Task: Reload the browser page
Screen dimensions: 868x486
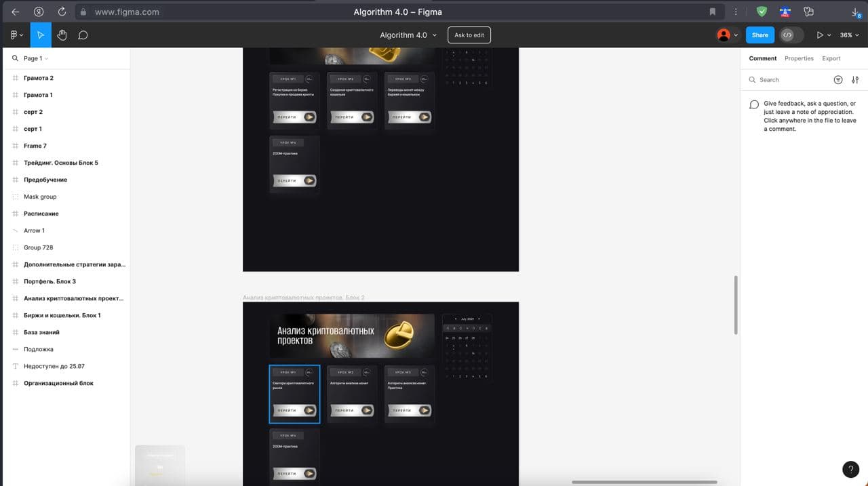Action: (x=62, y=12)
